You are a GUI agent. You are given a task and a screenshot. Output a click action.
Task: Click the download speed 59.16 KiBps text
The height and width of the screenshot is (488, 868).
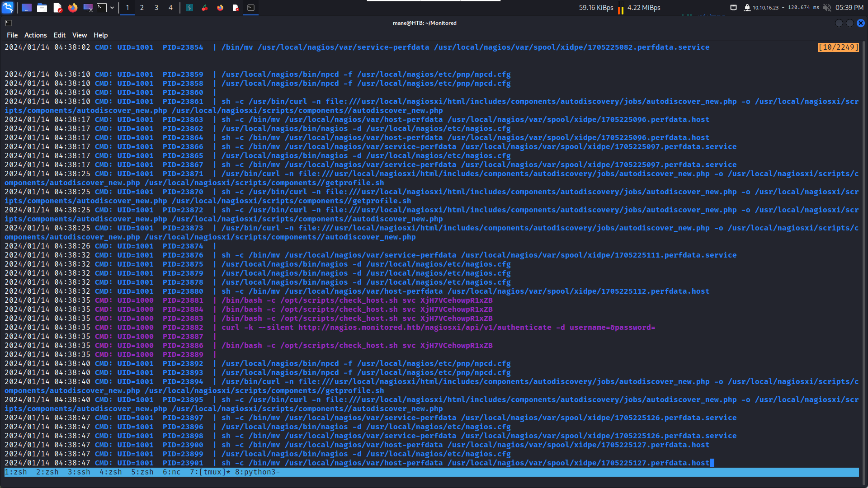tap(596, 8)
